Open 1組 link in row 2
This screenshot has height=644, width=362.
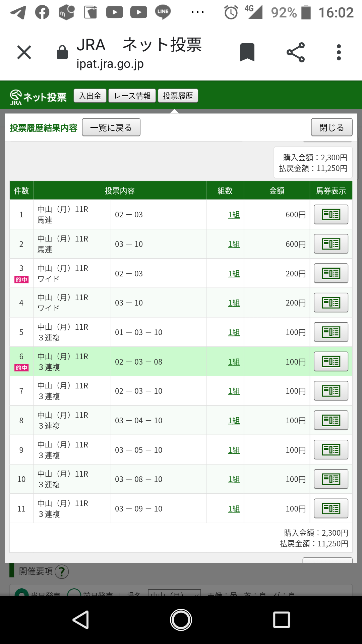(234, 244)
